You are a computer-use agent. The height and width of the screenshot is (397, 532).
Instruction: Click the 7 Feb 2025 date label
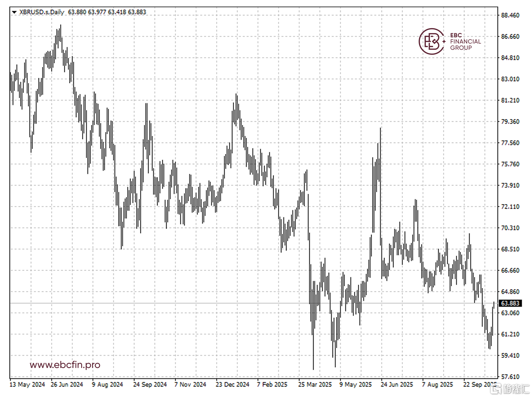272,384
